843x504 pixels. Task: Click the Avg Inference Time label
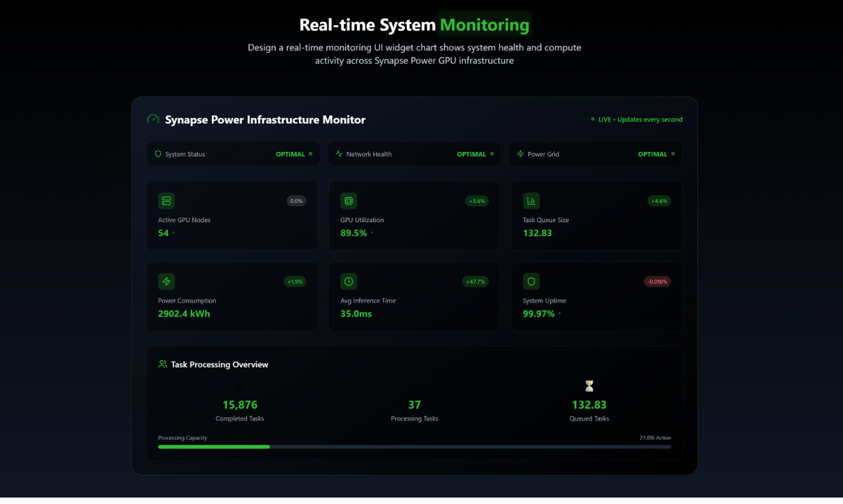click(368, 300)
